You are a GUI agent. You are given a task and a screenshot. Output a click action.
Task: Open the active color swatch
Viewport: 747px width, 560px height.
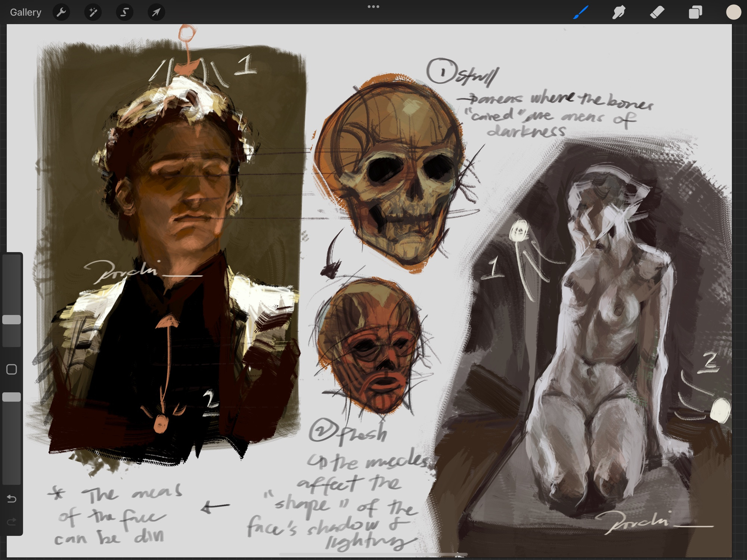[x=733, y=12]
